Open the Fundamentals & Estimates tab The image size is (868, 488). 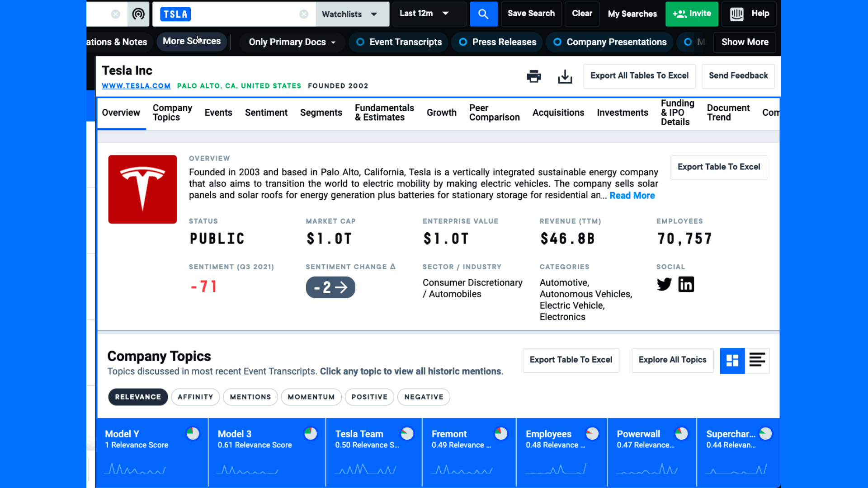[x=384, y=113]
